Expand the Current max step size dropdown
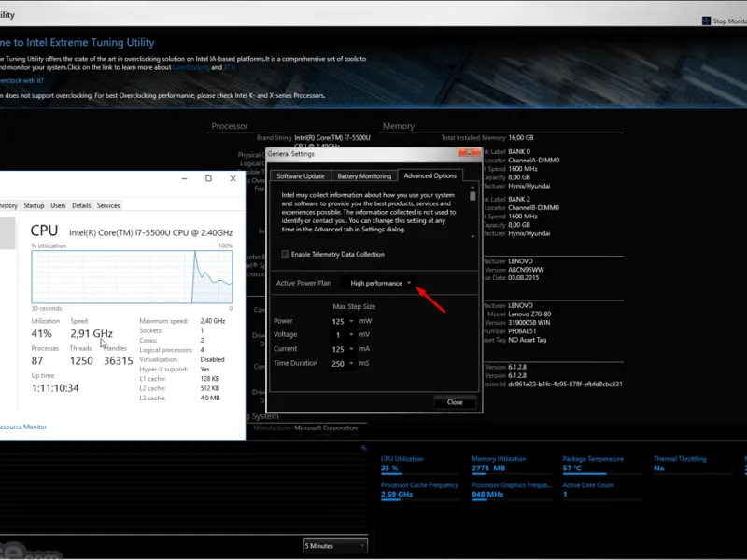 [343, 349]
